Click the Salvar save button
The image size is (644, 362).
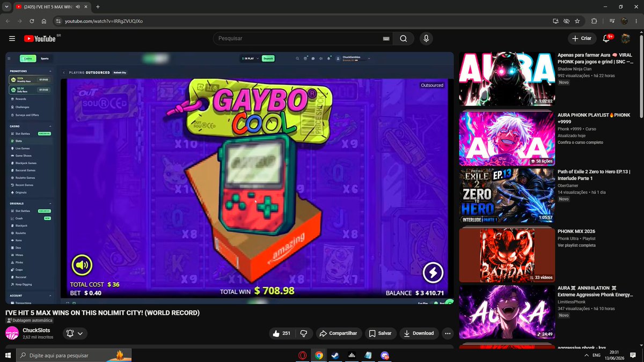(x=380, y=334)
